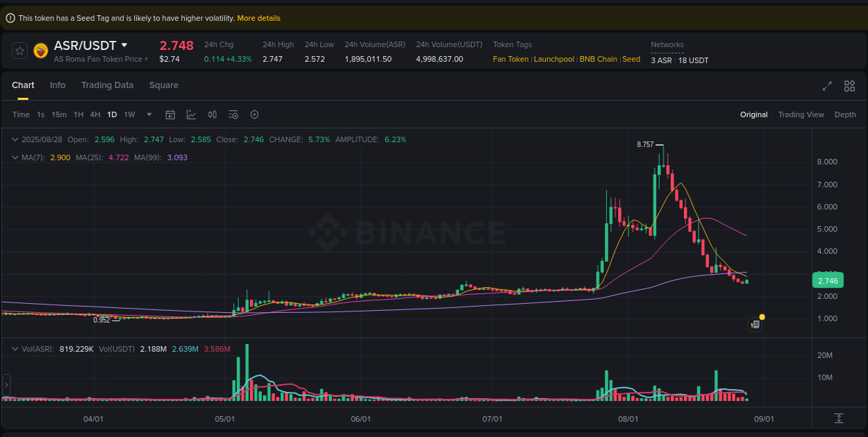Click the Launchpool token tag
This screenshot has height=437, width=868.
pos(553,59)
